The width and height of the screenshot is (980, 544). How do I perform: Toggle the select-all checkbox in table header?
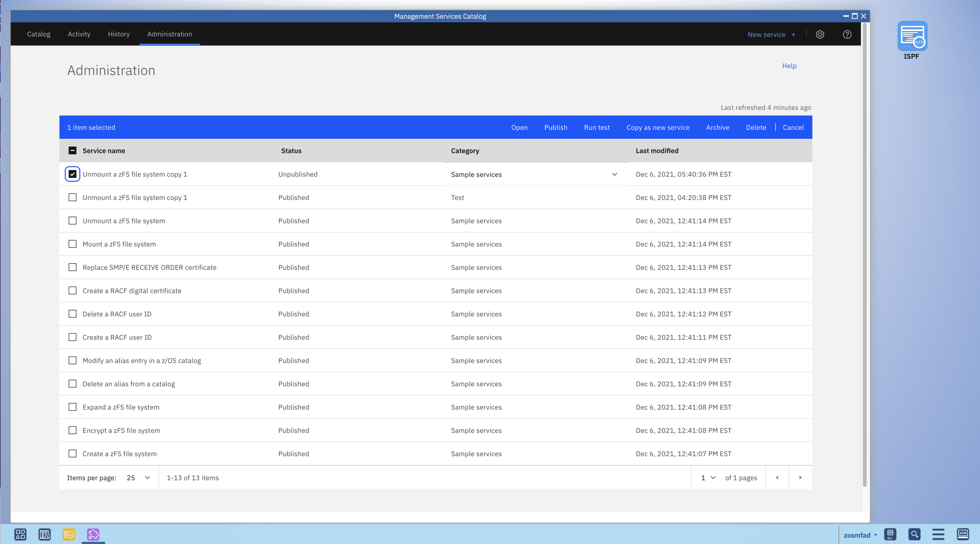[73, 151]
